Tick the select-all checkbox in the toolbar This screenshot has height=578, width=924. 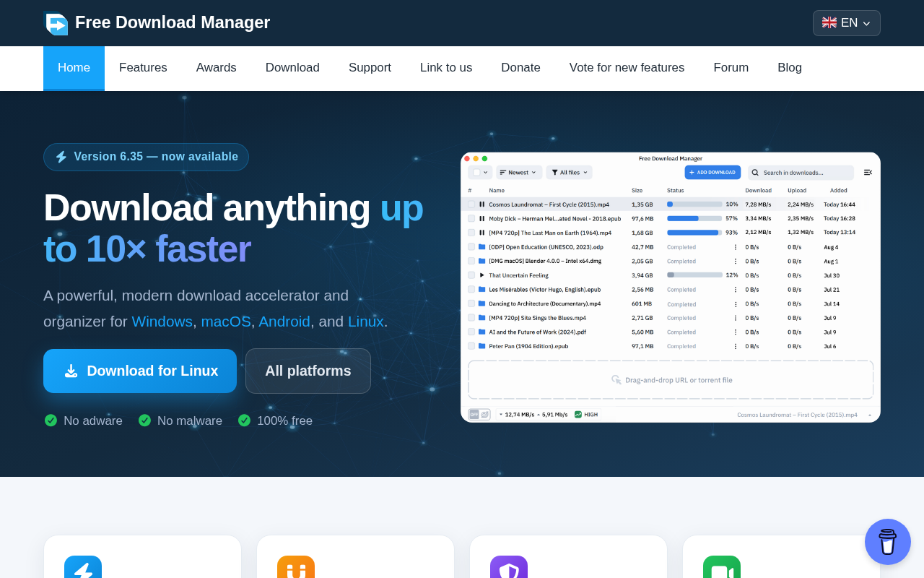point(476,173)
